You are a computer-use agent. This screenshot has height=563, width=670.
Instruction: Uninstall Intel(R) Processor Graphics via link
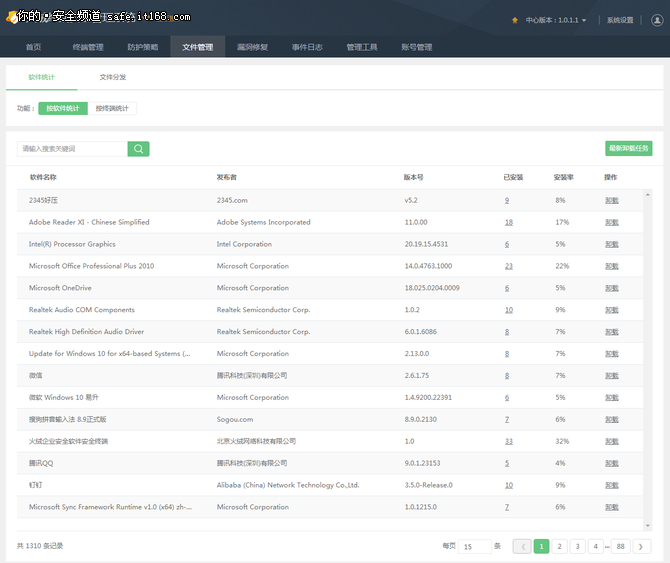pos(612,244)
